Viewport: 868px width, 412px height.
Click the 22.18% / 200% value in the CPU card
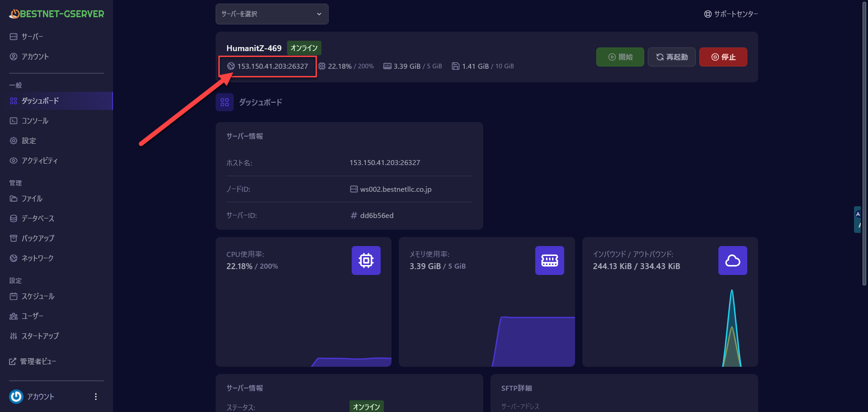[252, 266]
